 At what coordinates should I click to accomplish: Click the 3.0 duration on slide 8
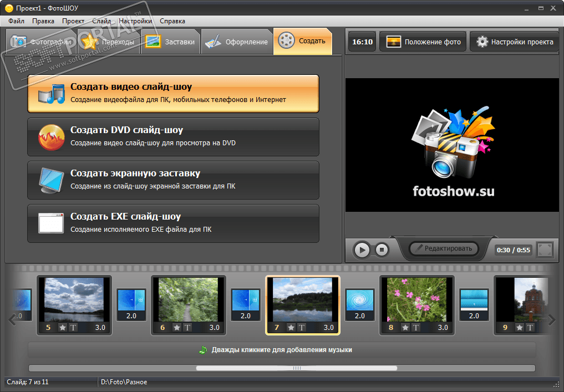click(443, 328)
